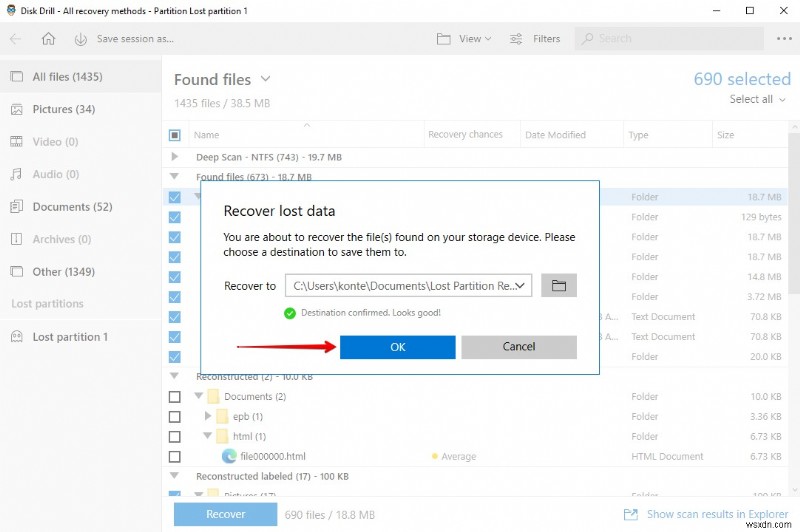Open the View dropdown menu
The width and height of the screenshot is (800, 532).
(465, 39)
